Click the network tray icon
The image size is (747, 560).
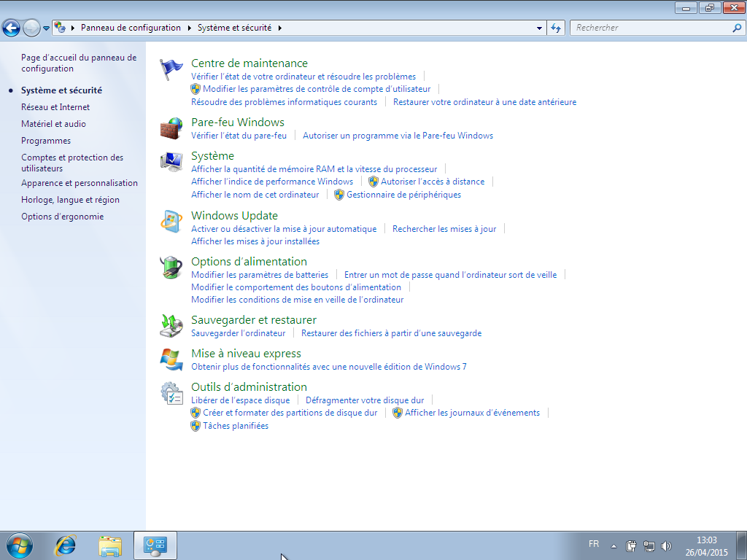point(649,545)
